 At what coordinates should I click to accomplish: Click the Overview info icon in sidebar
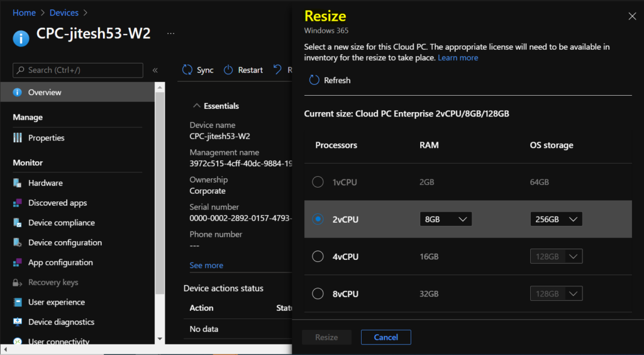(17, 93)
